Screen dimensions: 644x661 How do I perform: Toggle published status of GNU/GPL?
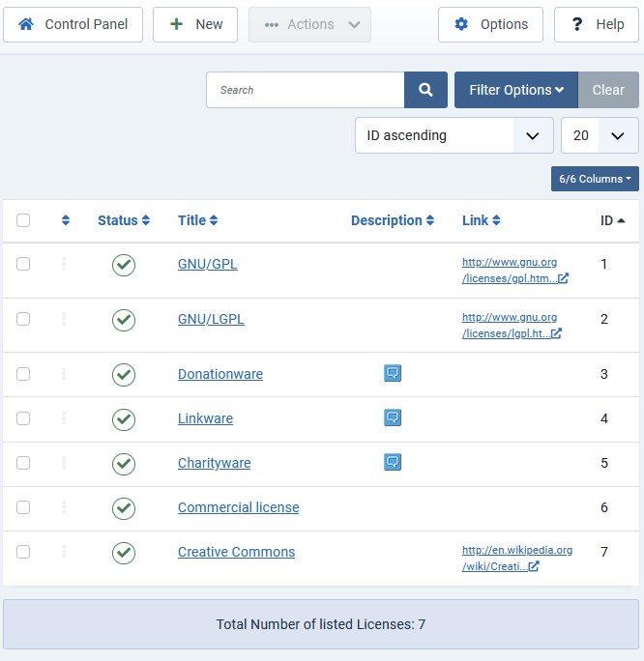124,265
